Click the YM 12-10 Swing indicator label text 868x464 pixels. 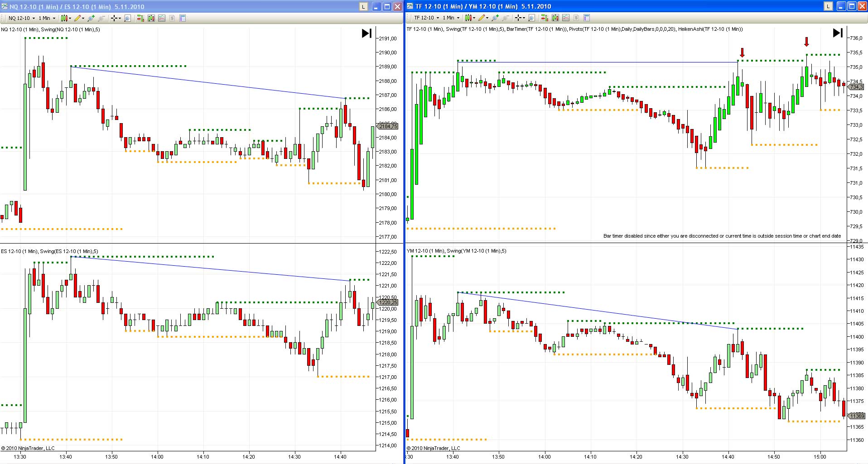coord(457,251)
